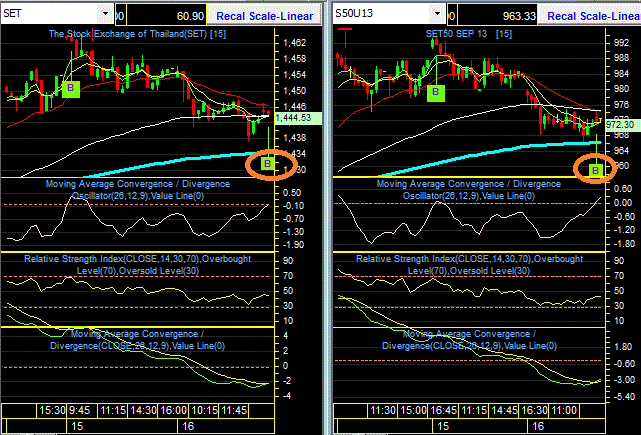Screen dimensions: 641x435
Task: Click the -1.90 oscillator axis value
Action: pos(294,245)
